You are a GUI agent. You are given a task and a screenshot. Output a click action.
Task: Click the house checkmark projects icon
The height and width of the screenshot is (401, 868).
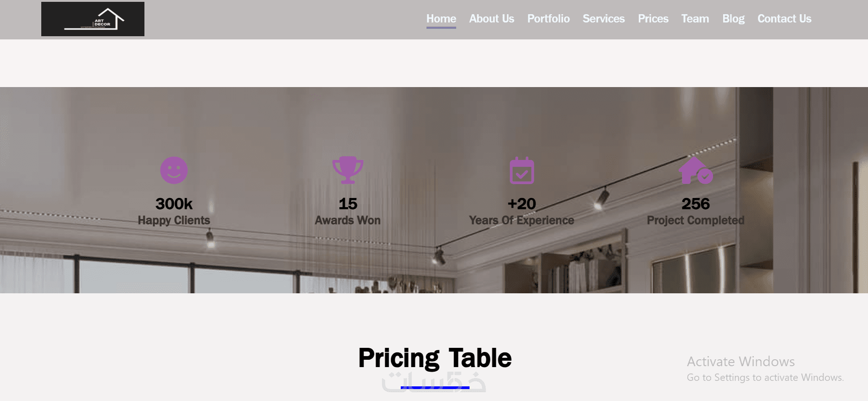click(x=695, y=170)
